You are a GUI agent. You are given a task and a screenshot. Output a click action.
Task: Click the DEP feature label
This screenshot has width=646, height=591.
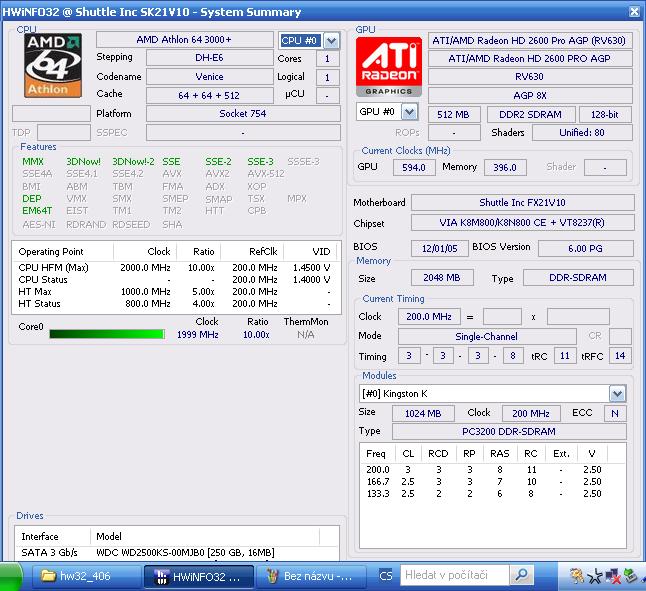click(x=32, y=199)
